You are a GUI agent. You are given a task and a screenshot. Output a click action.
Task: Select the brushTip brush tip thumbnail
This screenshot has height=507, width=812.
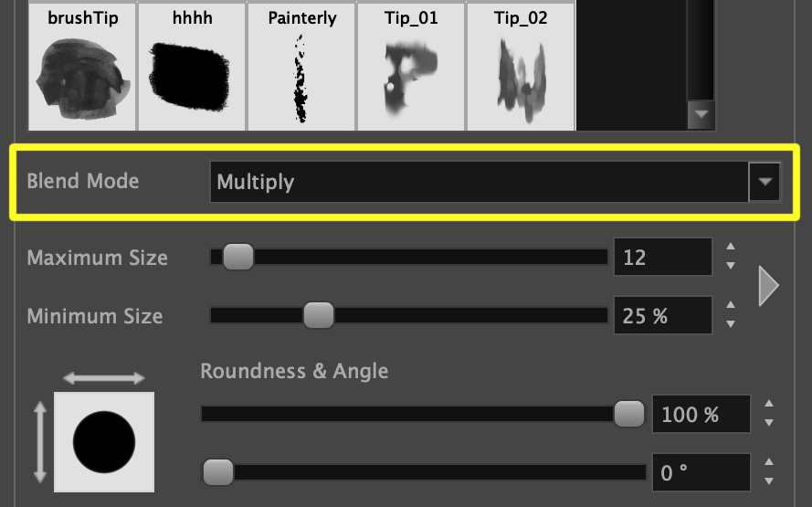tap(82, 67)
